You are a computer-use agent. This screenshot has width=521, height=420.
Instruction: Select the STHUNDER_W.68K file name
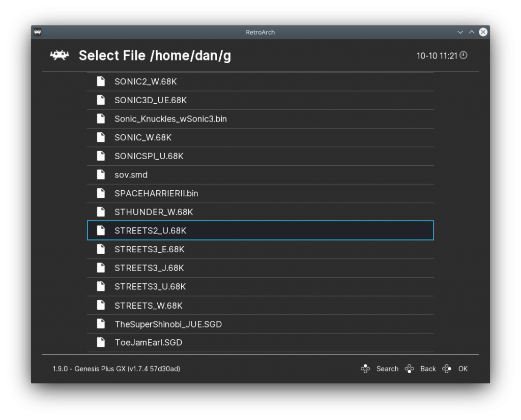coord(154,212)
